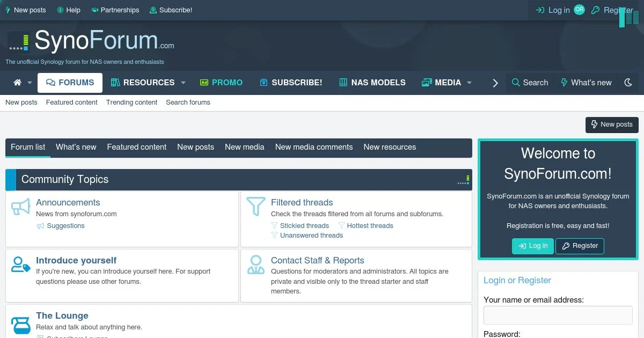Viewport: 644px width, 338px height.
Task: Collapse Community Topics using its corner icon
Action: pyautogui.click(x=464, y=180)
